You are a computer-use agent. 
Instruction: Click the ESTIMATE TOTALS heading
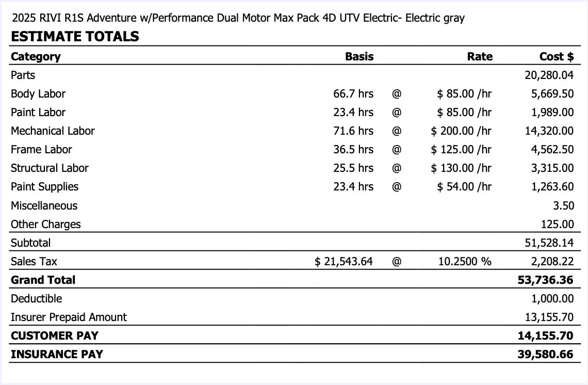75,37
